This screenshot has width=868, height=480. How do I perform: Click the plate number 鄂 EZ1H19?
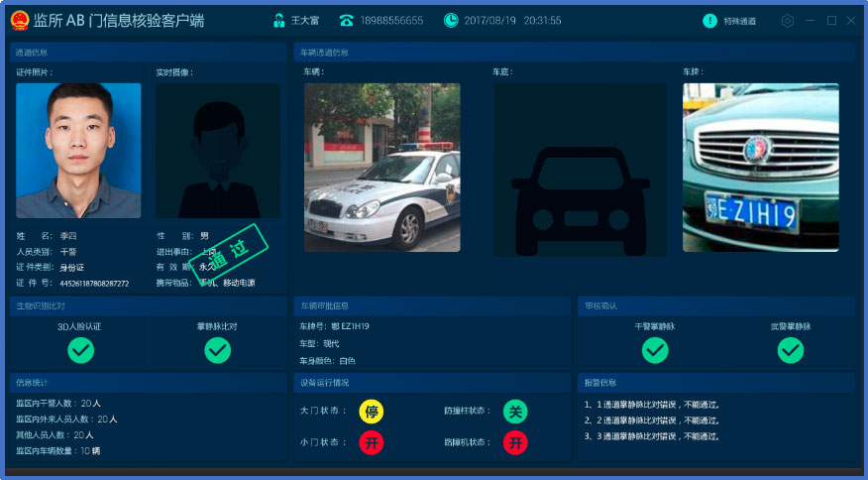350,326
